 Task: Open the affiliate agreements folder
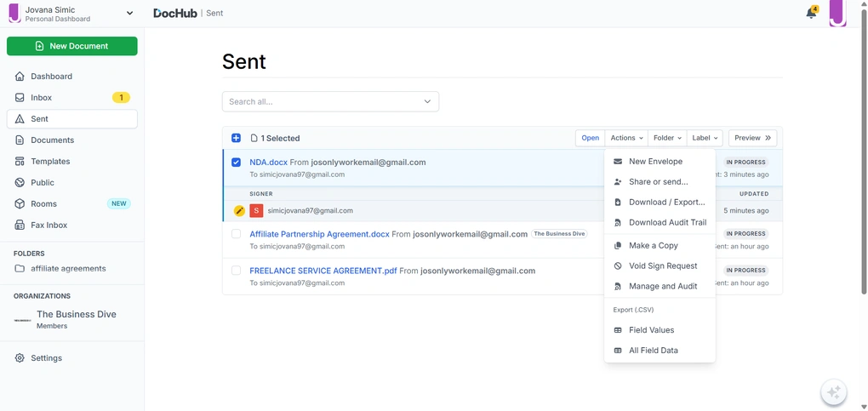(x=68, y=269)
